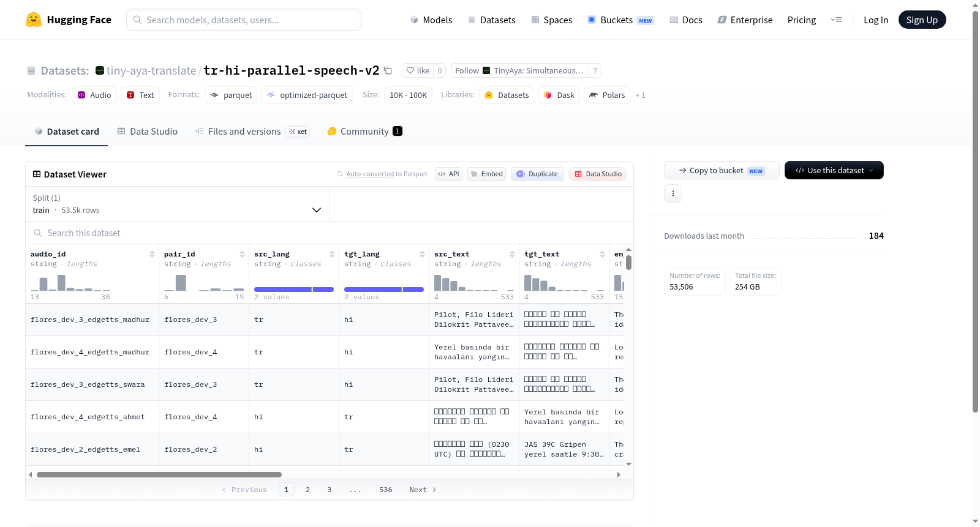Open the Use this dataset dropdown

pyautogui.click(x=834, y=170)
